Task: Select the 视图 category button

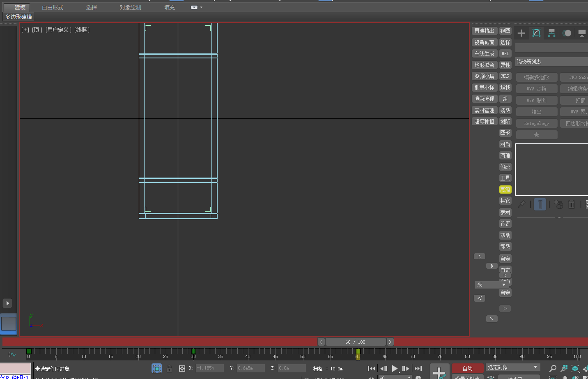Action: (x=505, y=31)
